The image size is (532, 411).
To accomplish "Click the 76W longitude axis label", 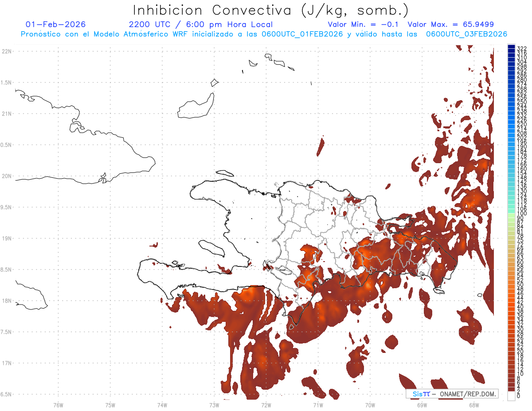I will tap(58, 404).
